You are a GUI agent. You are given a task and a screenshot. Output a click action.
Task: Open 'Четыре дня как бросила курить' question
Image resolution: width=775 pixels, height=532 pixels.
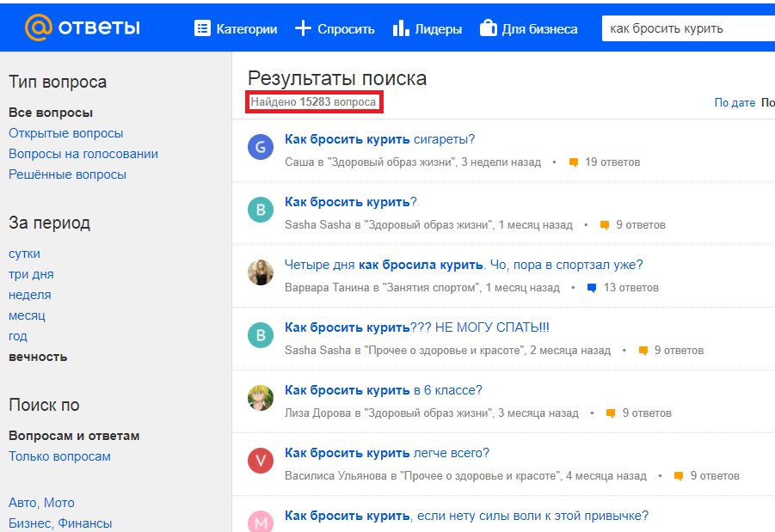point(464,265)
